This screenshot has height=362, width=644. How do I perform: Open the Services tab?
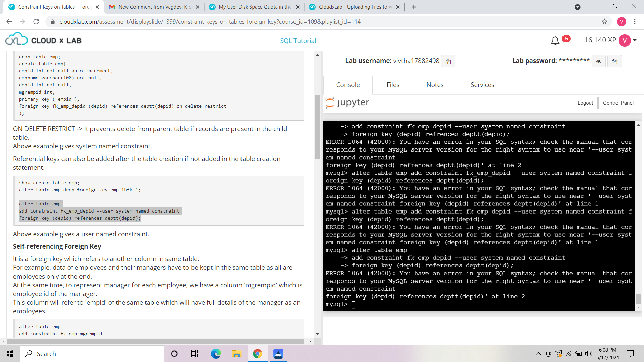tap(482, 85)
